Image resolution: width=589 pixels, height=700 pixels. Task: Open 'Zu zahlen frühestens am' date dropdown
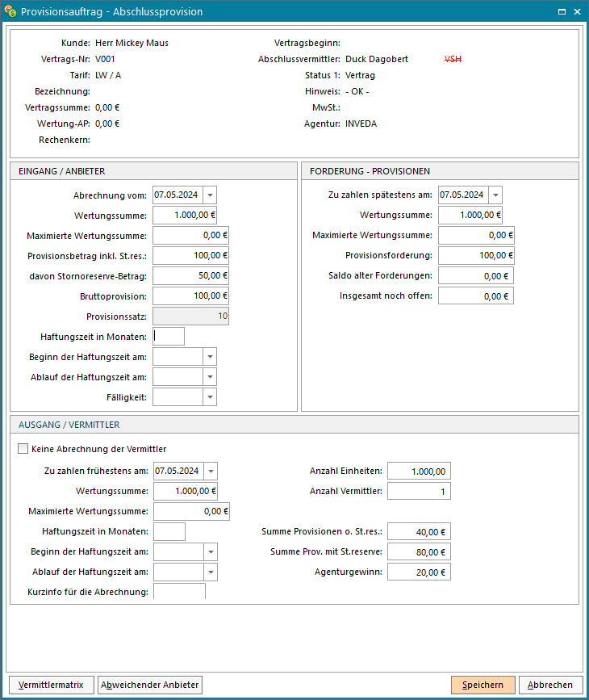click(x=211, y=471)
